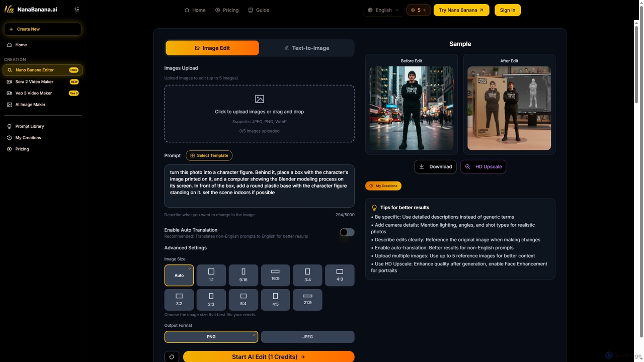Select the 3:2 image size
The image size is (644, 362).
point(179,300)
